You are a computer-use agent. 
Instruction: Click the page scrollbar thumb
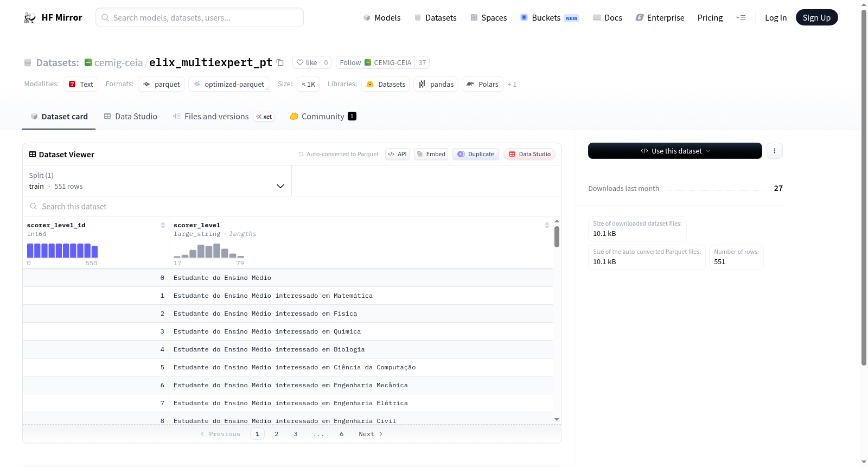[864, 187]
